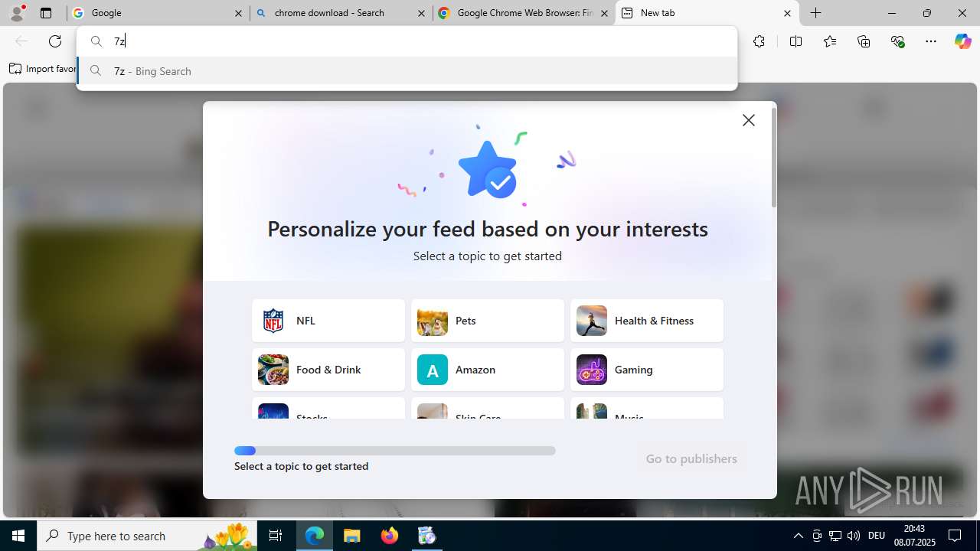Screen dimensions: 980x551
Task: Switch to the Google tab
Action: [x=158, y=13]
